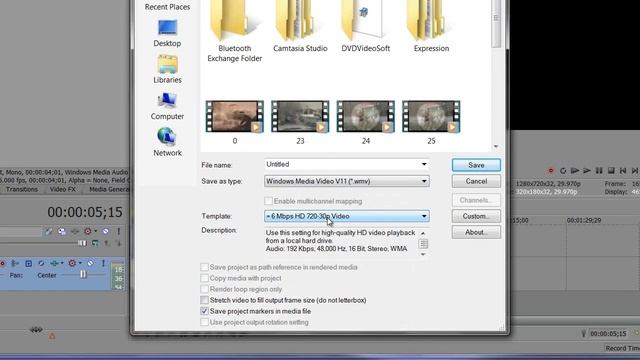Select video thumbnail named 25
This screenshot has width=640, height=360.
(x=431, y=122)
